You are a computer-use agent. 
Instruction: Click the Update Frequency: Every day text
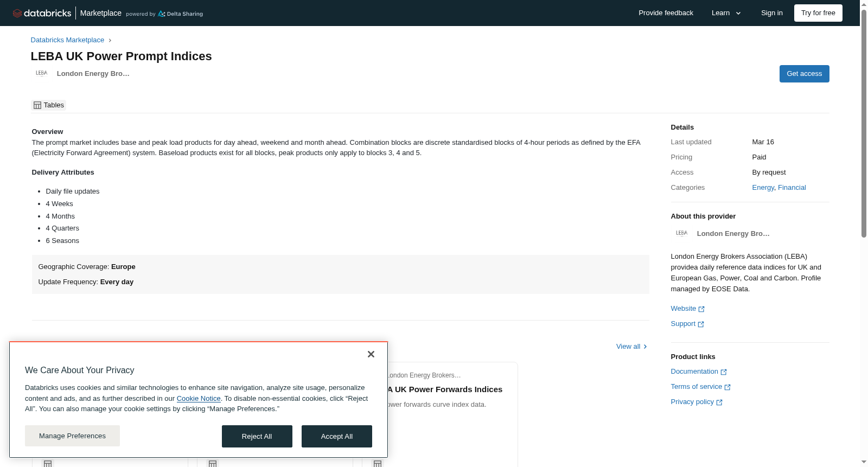click(86, 282)
